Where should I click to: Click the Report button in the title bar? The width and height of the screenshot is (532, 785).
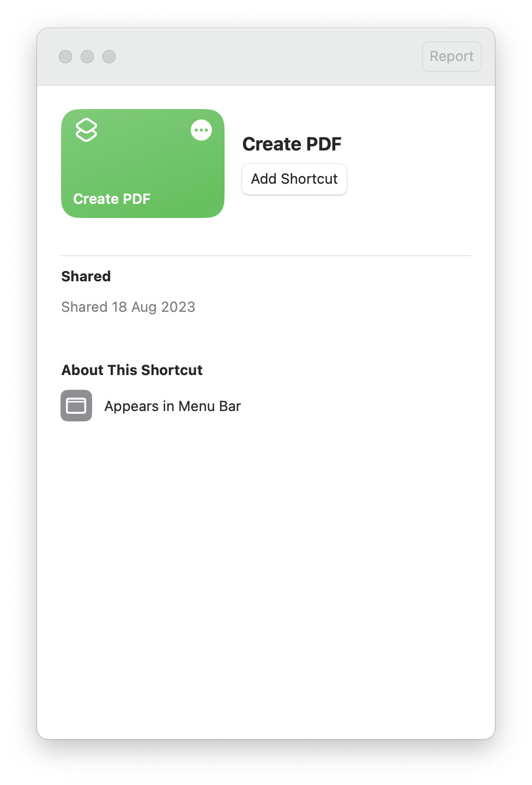pos(452,57)
